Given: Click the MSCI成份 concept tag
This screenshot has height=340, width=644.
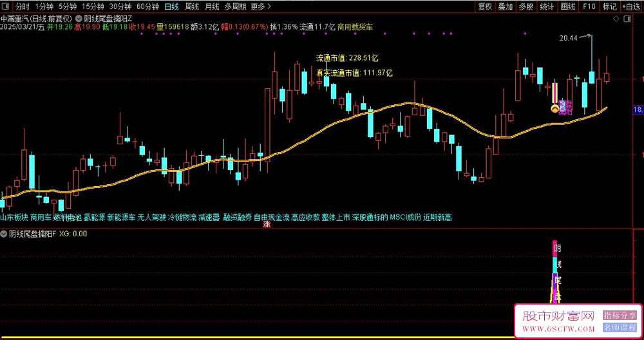Looking at the screenshot, I should (406, 217).
